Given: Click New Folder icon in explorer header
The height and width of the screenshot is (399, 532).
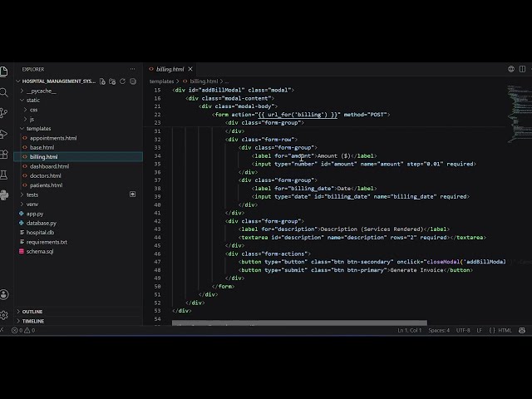Looking at the screenshot, I should click(112, 81).
